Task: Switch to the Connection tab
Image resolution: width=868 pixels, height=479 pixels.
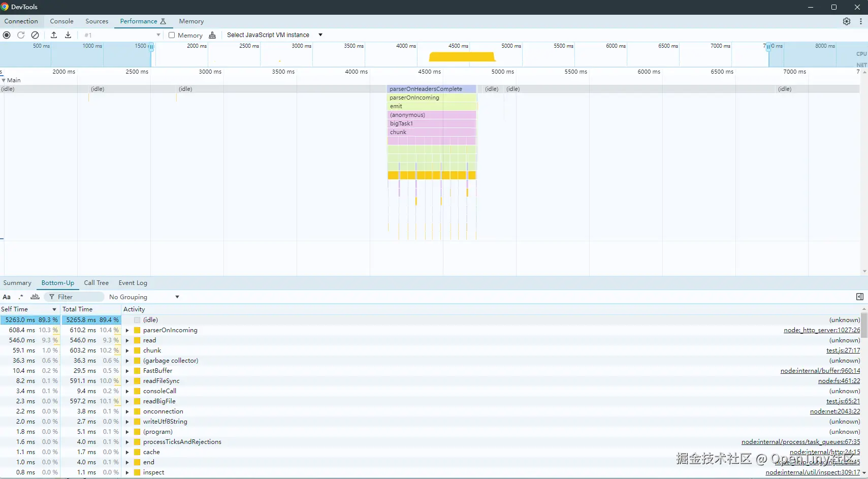Action: (x=21, y=21)
